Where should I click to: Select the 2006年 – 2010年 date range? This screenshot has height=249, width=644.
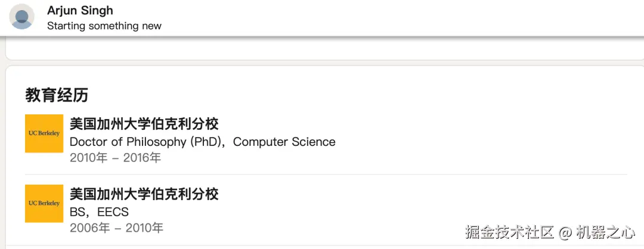click(116, 228)
